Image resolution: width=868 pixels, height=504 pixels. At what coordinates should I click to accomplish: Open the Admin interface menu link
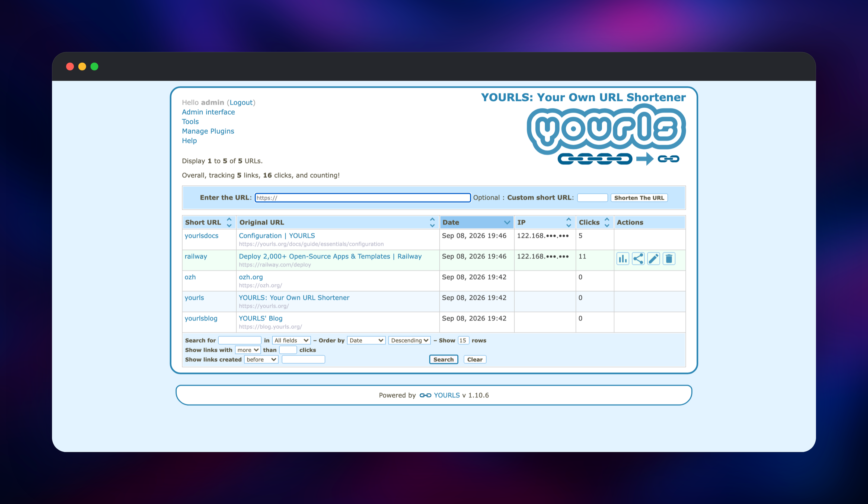coord(208,112)
